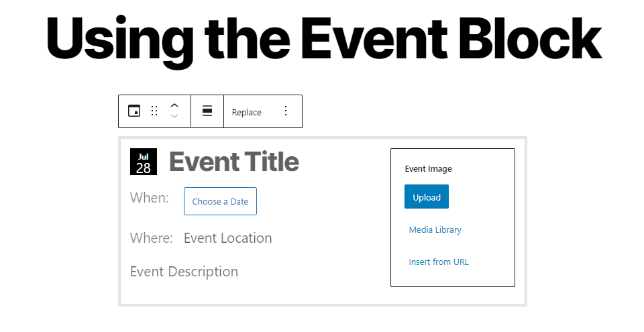Click the Jul 28 date badge icon
This screenshot has height=332, width=644.
(x=144, y=162)
